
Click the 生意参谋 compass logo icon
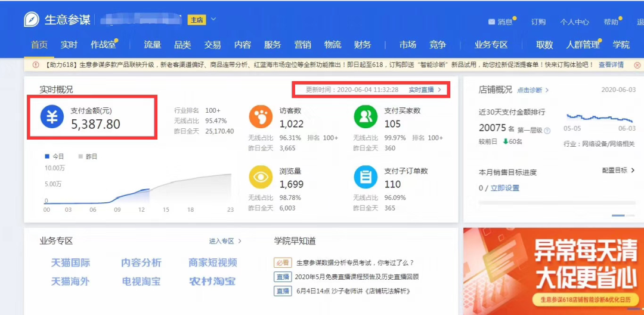pos(32,20)
